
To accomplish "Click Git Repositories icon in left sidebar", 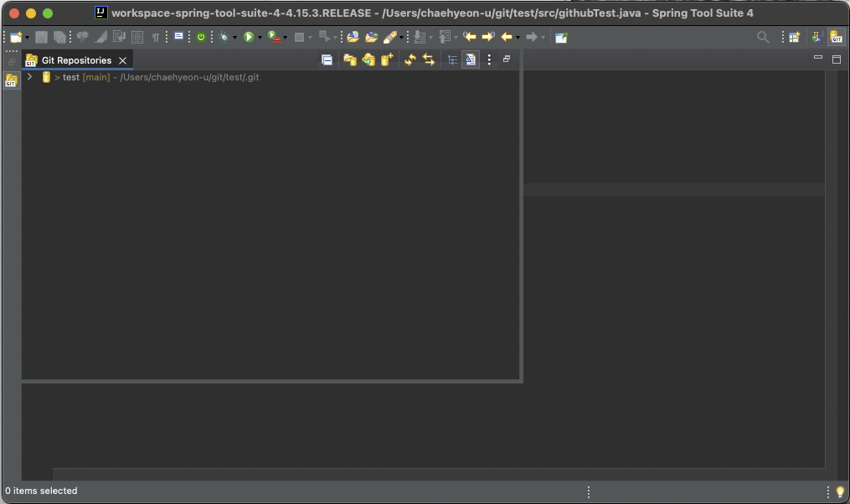I will pos(12,80).
